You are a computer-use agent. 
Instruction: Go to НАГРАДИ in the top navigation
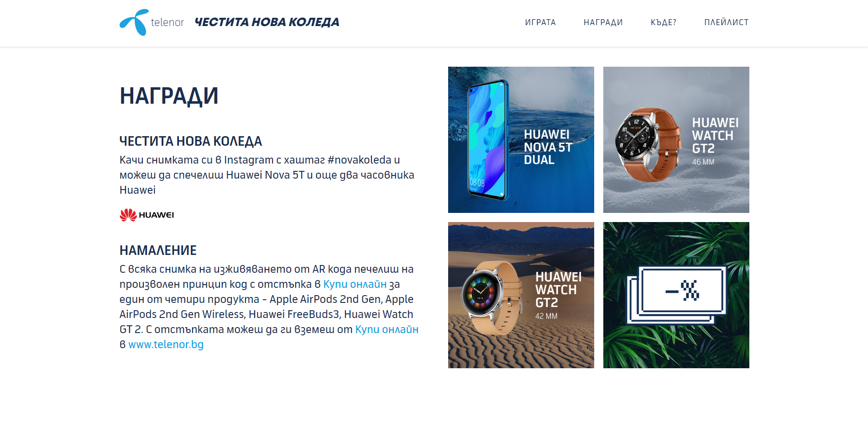pos(603,22)
